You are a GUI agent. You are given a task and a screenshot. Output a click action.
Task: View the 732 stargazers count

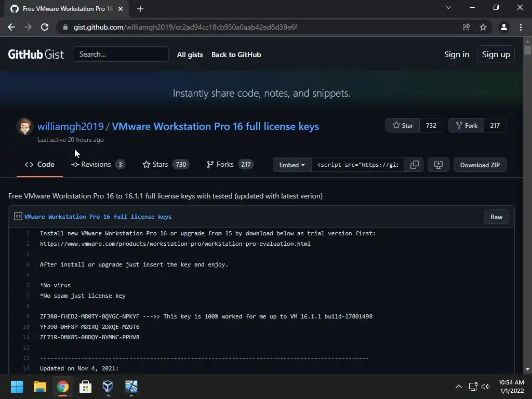[x=431, y=126]
